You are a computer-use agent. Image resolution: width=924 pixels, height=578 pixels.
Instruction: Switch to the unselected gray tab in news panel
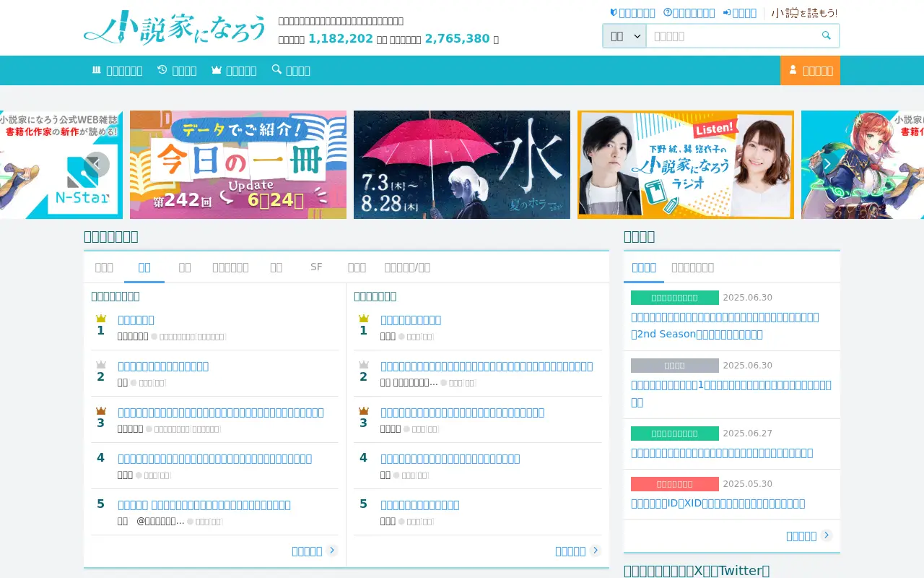click(x=692, y=267)
